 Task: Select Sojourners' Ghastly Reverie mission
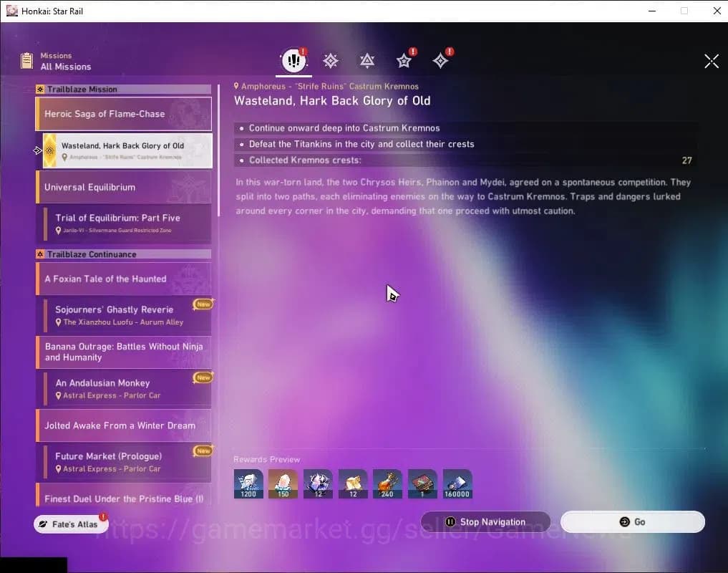127,315
